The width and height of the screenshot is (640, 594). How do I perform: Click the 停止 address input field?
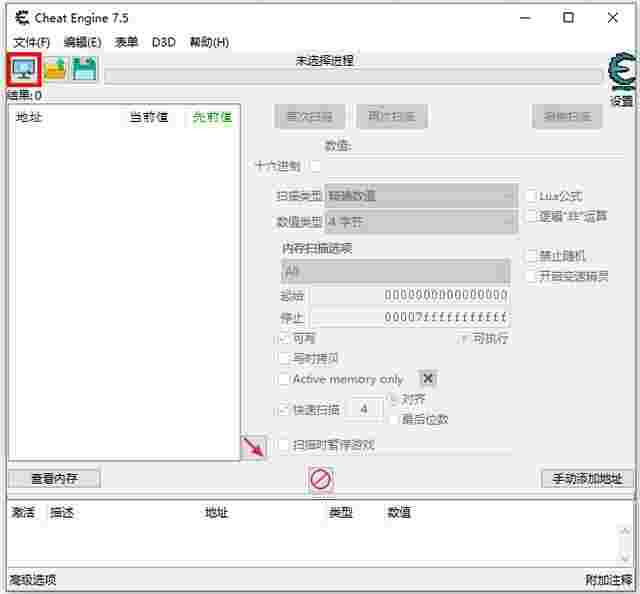(x=410, y=318)
